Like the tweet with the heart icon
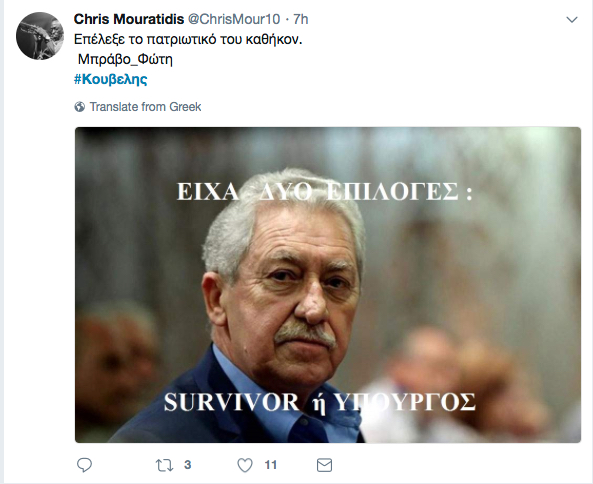Image resolution: width=593 pixels, height=484 pixels. coord(245,465)
